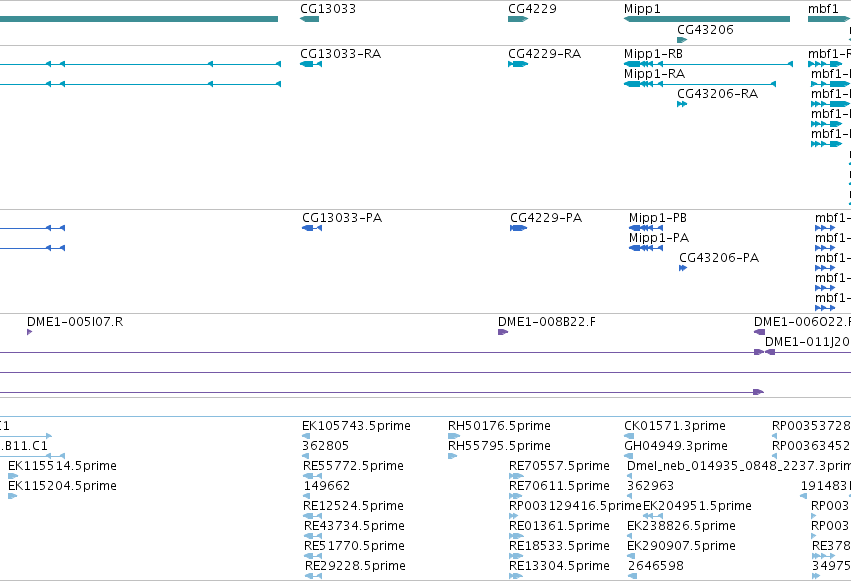The width and height of the screenshot is (851, 581).
Task: Click the mbf1 gene label
Action: point(823,9)
